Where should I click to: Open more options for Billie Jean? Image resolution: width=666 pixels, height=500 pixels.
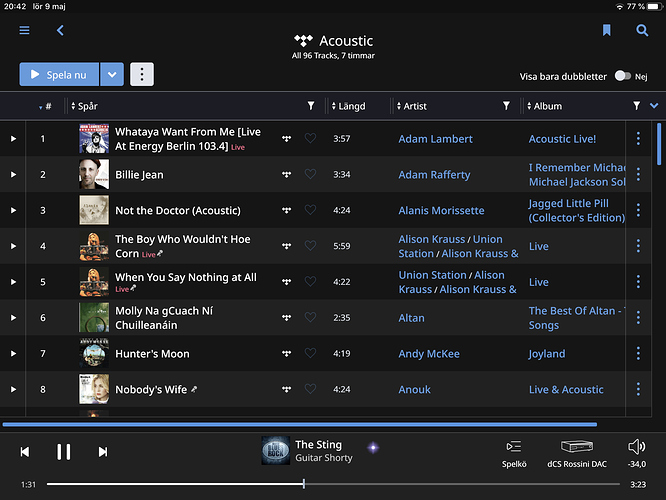[638, 174]
